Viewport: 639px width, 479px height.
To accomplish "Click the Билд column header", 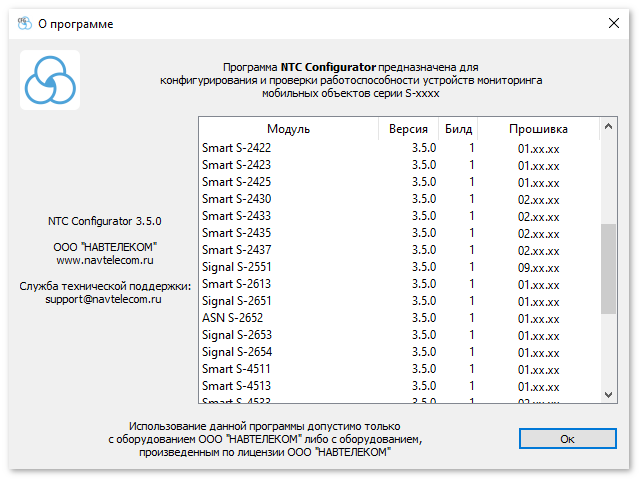I will [x=458, y=129].
